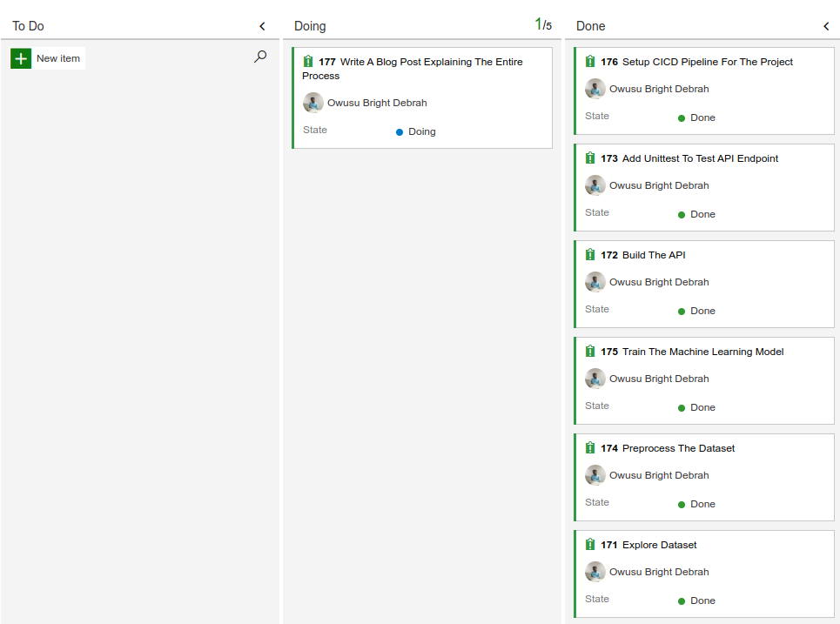Viewport: 840px width, 624px height.
Task: Collapse the Done column
Action: [825, 25]
